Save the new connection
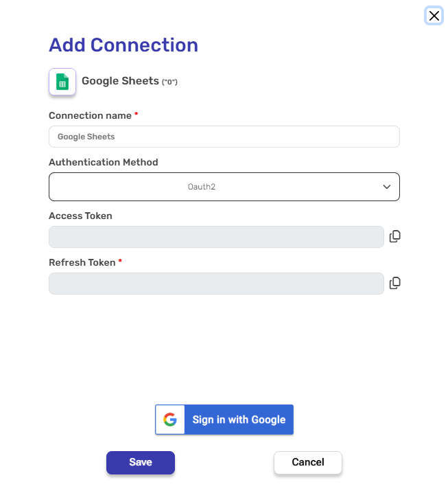The image size is (448, 493). pos(141,462)
